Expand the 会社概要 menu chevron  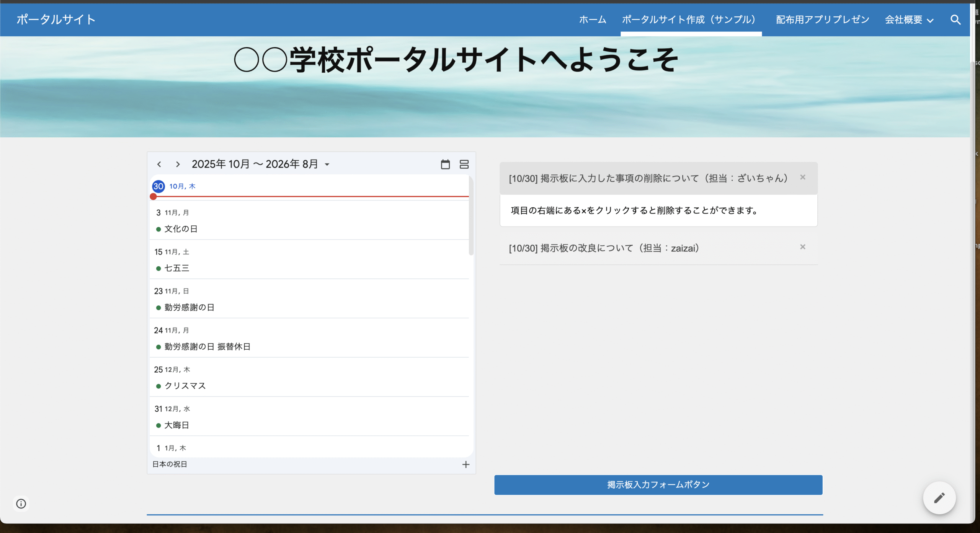coord(929,20)
